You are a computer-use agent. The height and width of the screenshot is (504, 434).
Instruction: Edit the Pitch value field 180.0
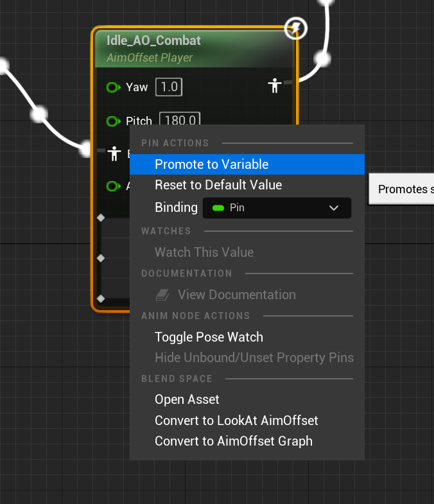180,119
